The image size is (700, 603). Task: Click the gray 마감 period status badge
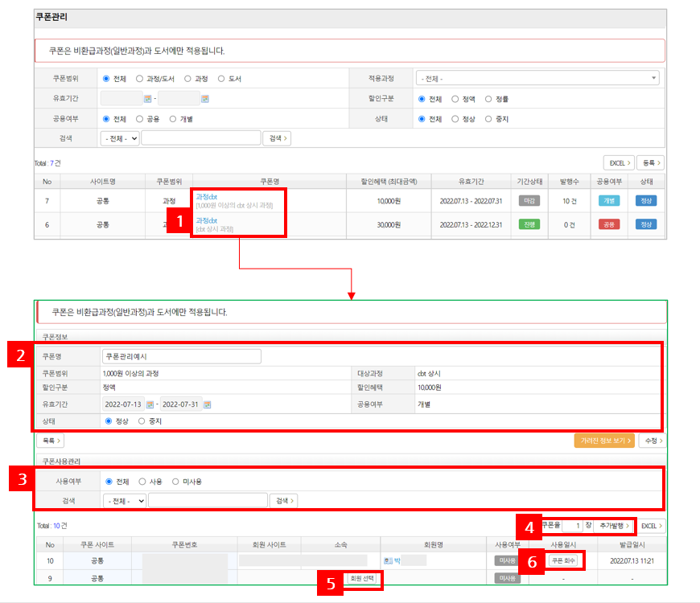click(x=529, y=201)
